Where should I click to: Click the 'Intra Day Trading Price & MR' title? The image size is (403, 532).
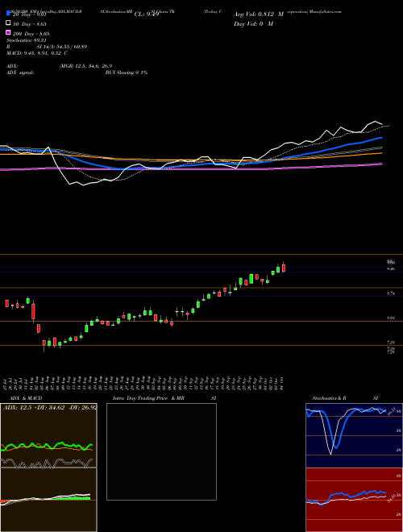tap(148, 398)
